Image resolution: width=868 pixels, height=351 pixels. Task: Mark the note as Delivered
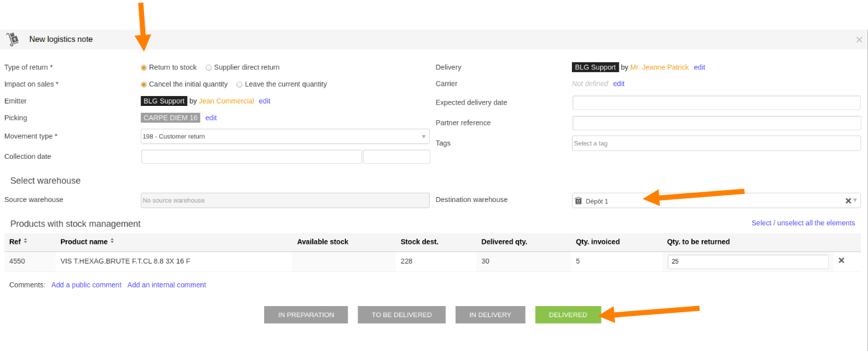point(568,315)
